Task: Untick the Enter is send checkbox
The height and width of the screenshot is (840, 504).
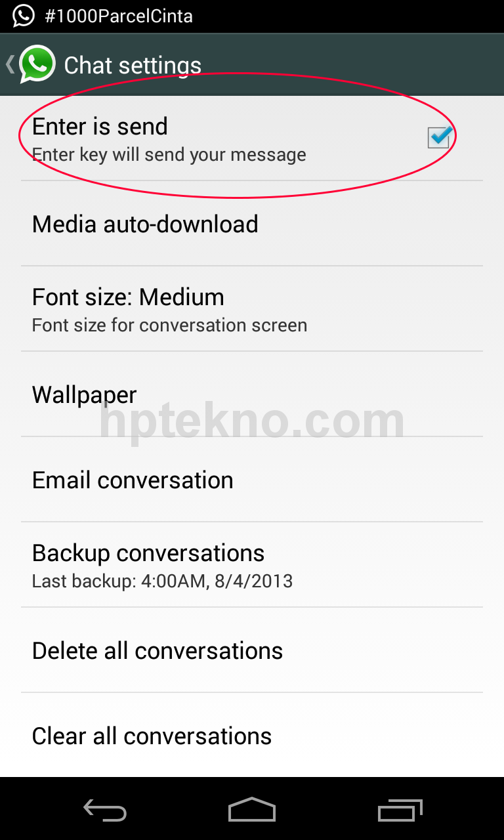Action: (438, 137)
